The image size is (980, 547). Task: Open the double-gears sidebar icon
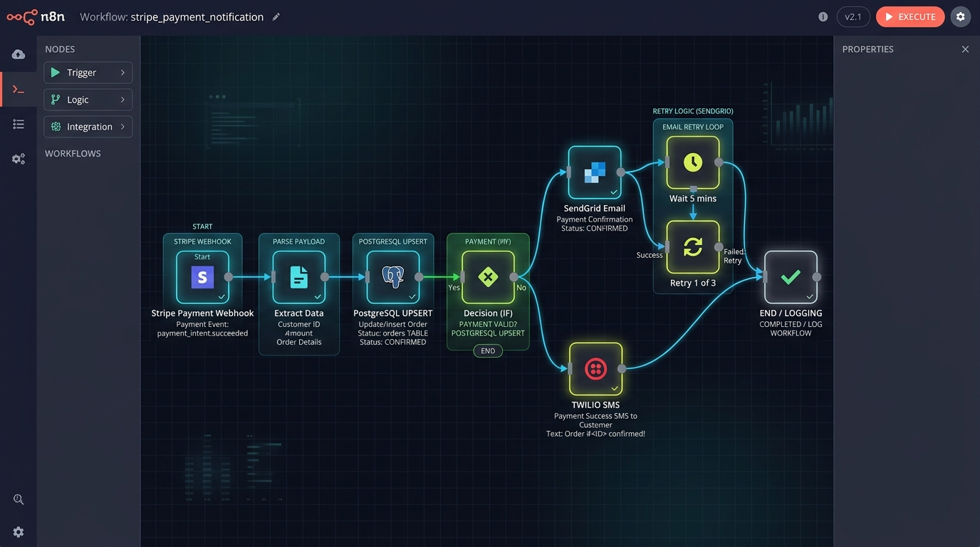click(x=19, y=159)
